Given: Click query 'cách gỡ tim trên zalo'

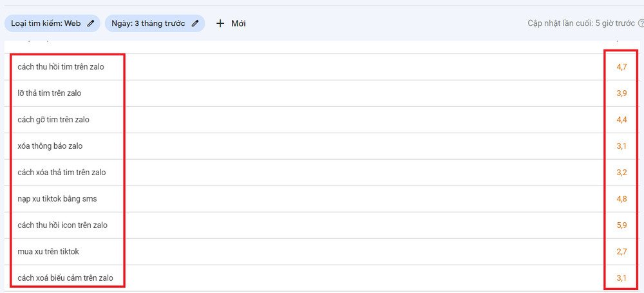Looking at the screenshot, I should pyautogui.click(x=53, y=120).
